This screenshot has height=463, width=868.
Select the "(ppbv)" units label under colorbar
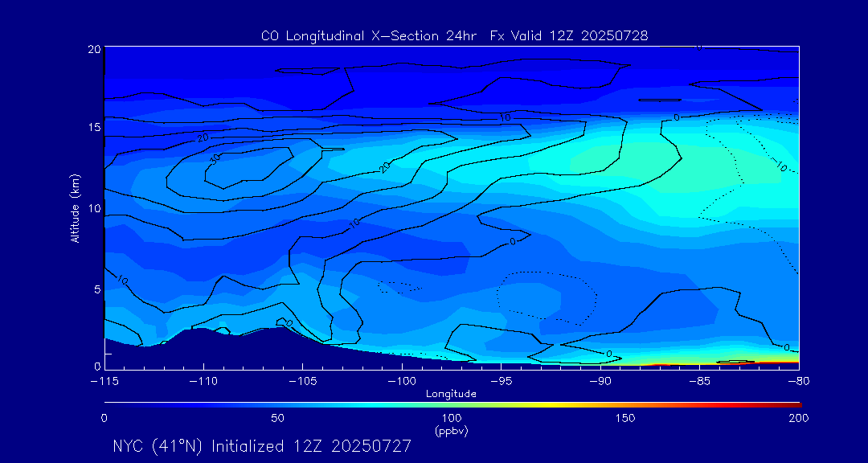(452, 432)
